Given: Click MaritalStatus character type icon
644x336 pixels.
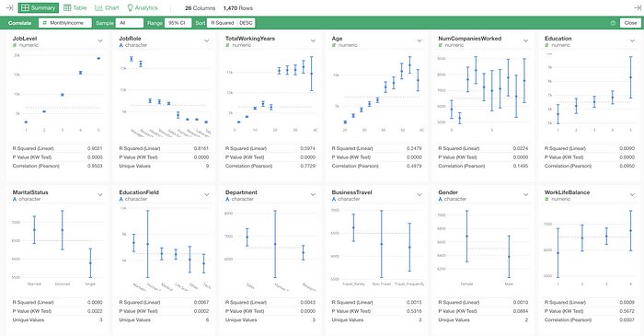Looking at the screenshot, I should (x=15, y=199).
